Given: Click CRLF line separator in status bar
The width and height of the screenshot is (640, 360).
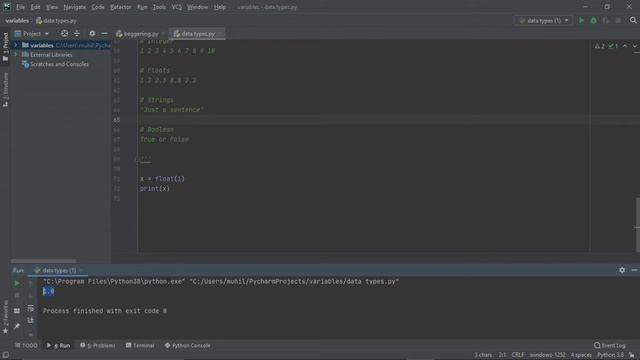Looking at the screenshot, I should click(518, 355).
